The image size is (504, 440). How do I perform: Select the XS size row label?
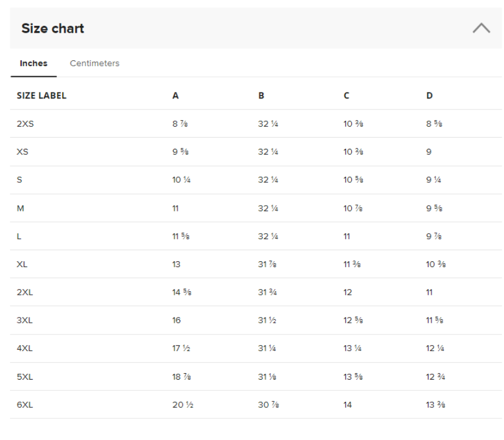pos(22,152)
